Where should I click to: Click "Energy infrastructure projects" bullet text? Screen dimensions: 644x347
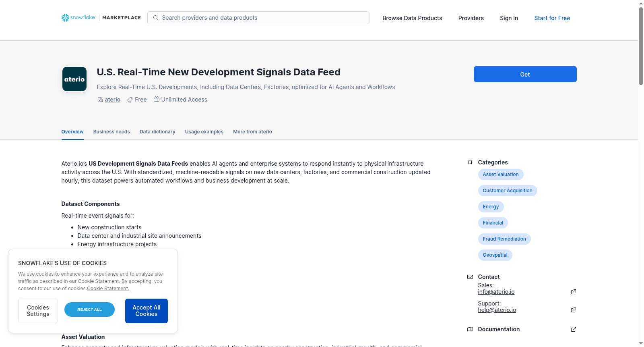pyautogui.click(x=117, y=244)
